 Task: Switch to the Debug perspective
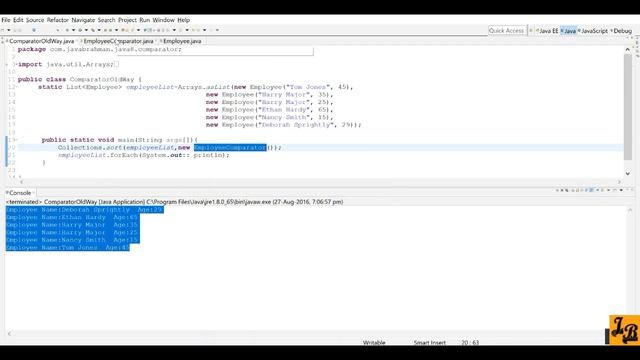(621, 31)
